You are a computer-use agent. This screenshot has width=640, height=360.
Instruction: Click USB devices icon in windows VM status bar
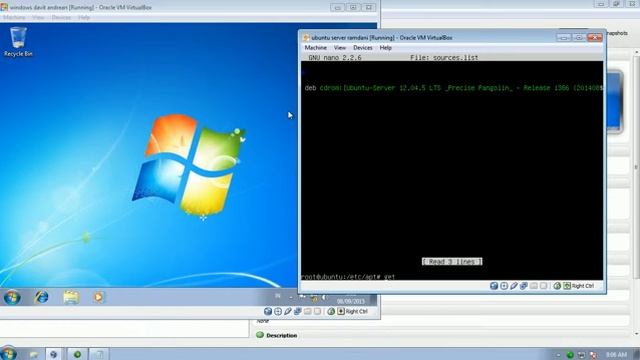288,311
